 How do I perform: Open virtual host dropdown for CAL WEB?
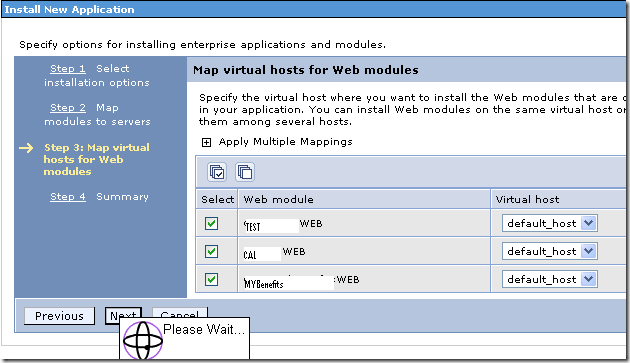pyautogui.click(x=549, y=251)
